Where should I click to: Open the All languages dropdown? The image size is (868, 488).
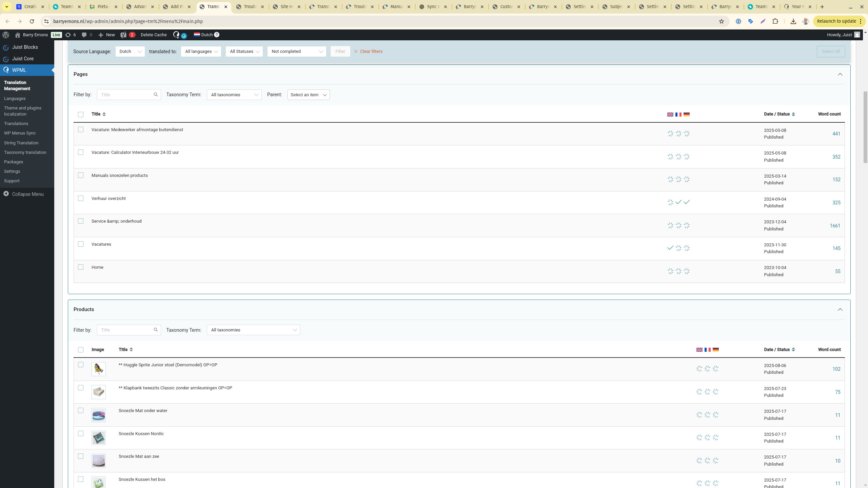(201, 52)
